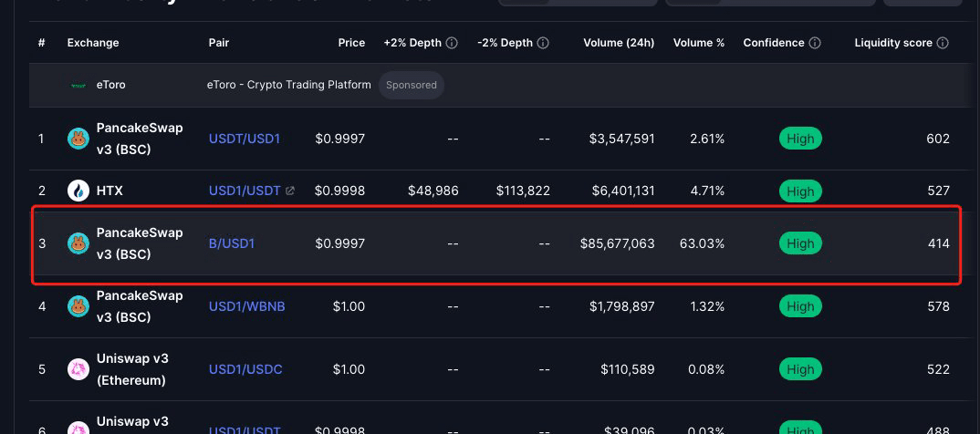980x434 pixels.
Task: Click the $6,401,131 volume value
Action: tap(622, 191)
